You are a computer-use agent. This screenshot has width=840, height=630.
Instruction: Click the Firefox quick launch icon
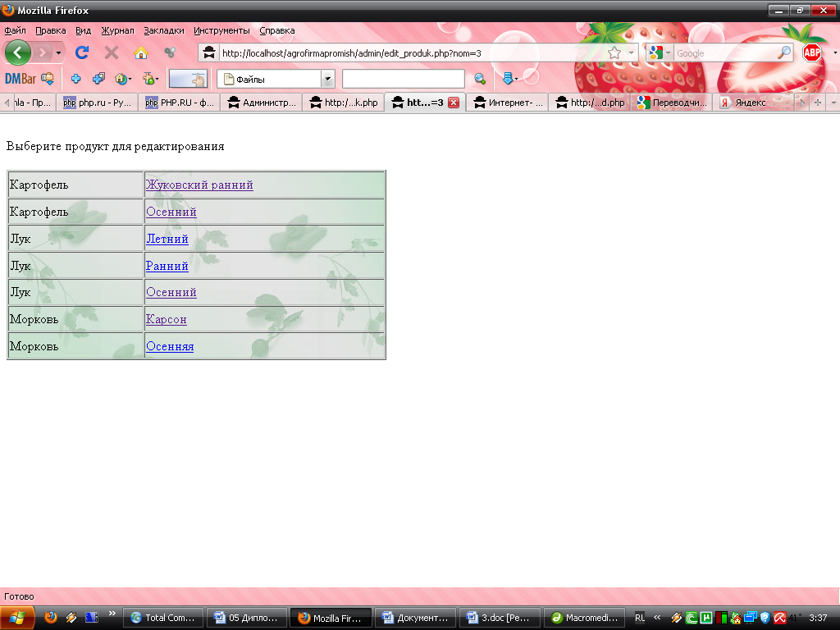(x=50, y=618)
